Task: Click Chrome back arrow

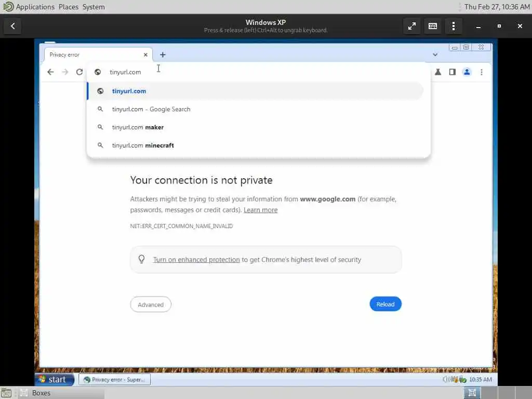Action: click(x=50, y=72)
